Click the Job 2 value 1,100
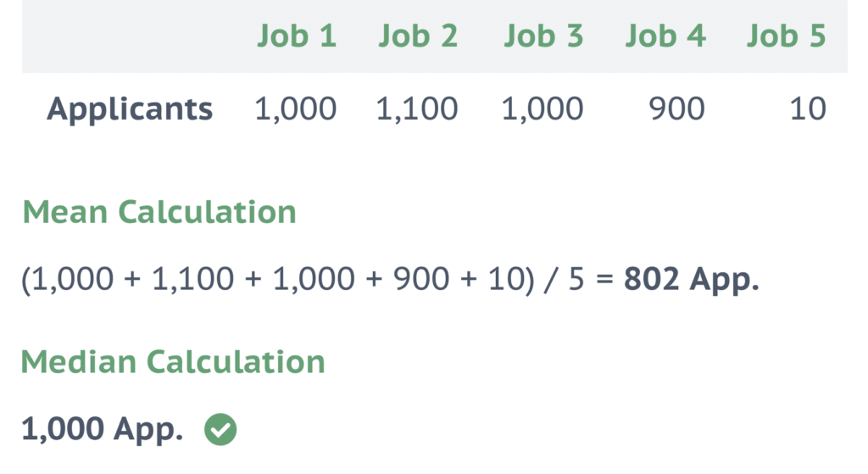The width and height of the screenshot is (868, 474). pos(417,109)
